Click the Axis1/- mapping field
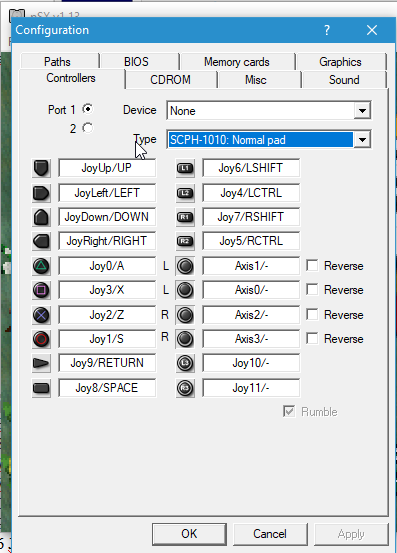 click(x=251, y=266)
